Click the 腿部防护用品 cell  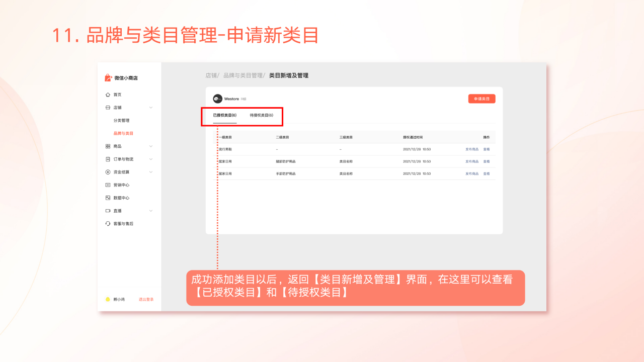click(x=286, y=161)
